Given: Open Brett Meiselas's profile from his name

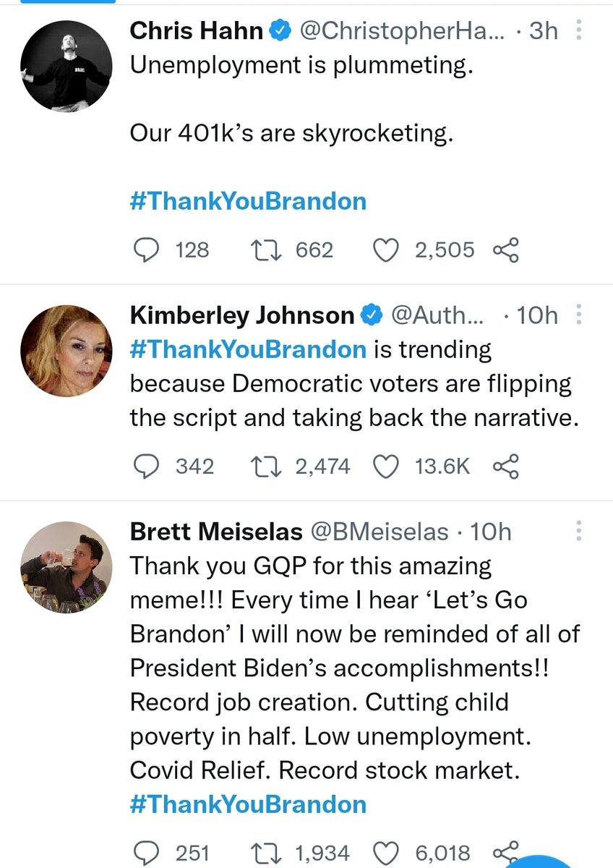Looking at the screenshot, I should (216, 532).
